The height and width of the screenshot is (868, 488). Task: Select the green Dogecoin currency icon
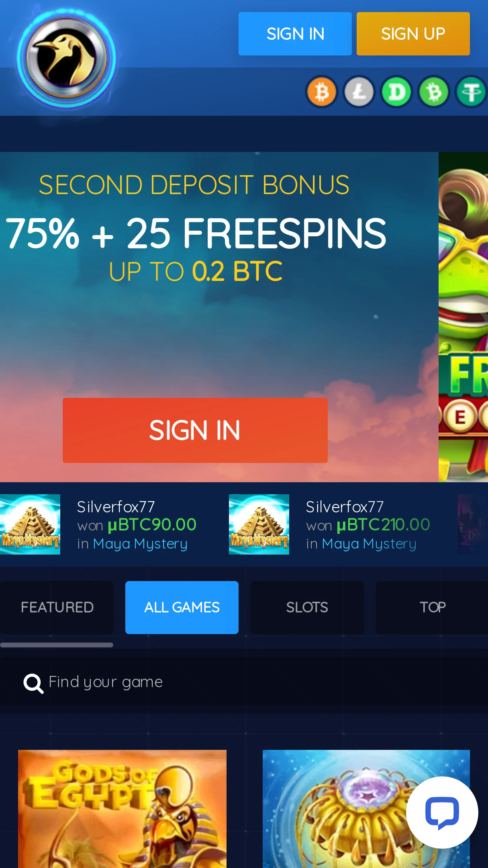(396, 92)
